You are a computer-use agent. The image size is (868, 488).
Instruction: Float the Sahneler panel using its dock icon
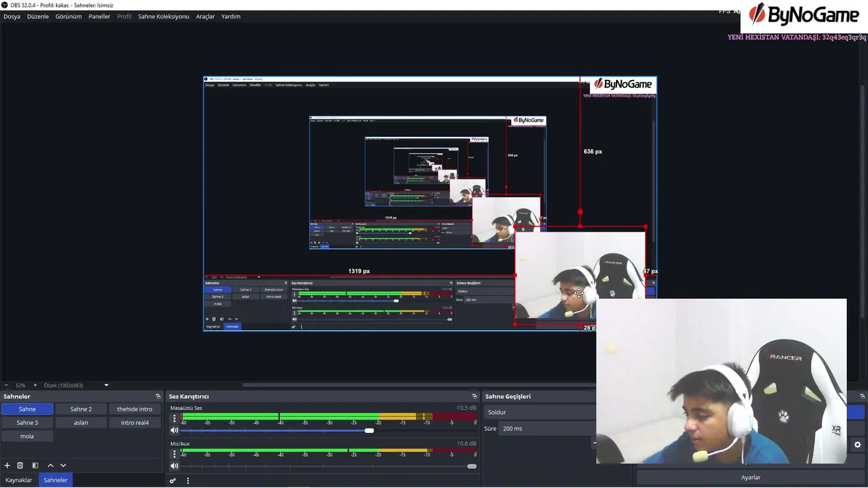pos(158,396)
